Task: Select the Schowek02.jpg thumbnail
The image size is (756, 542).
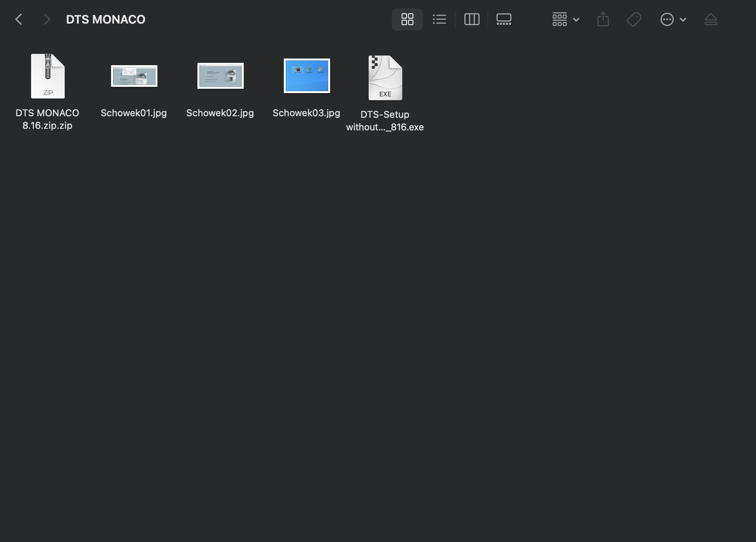Action: [220, 76]
